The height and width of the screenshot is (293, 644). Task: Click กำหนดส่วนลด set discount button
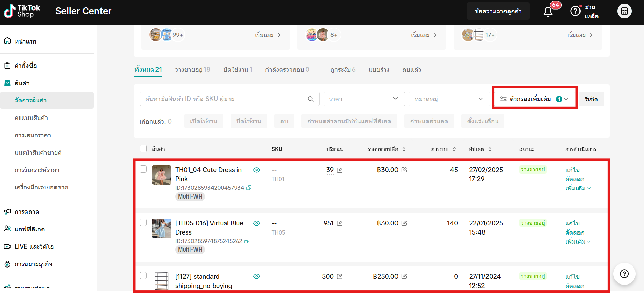(429, 121)
